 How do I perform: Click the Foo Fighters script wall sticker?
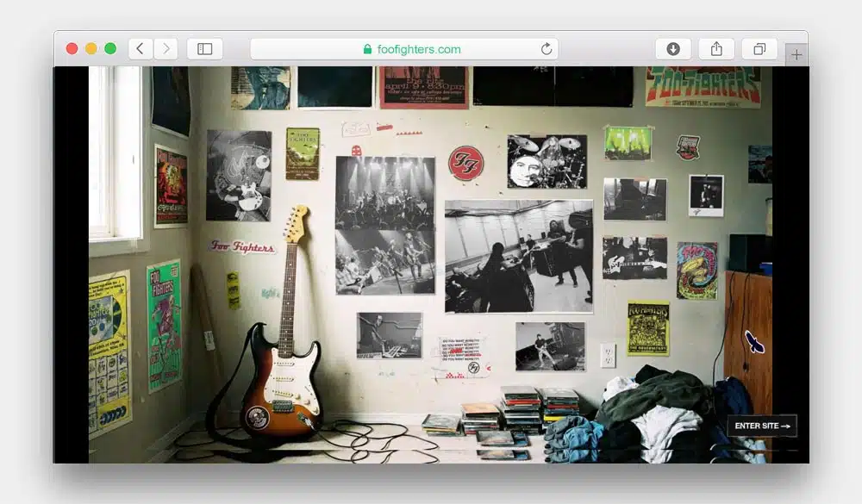(242, 246)
